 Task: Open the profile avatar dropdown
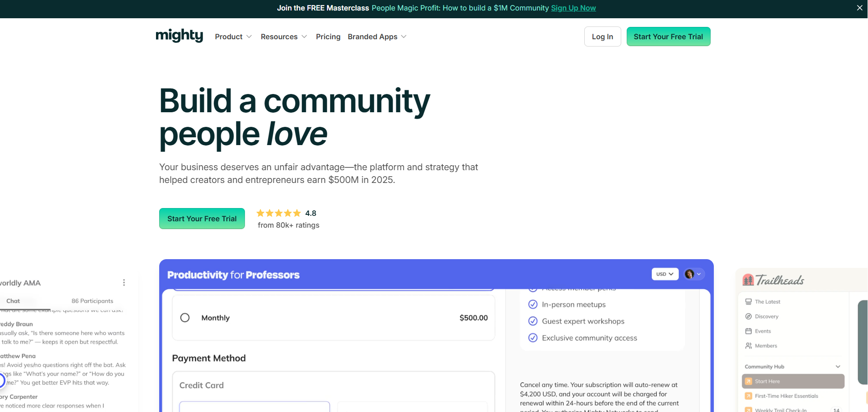click(x=694, y=274)
